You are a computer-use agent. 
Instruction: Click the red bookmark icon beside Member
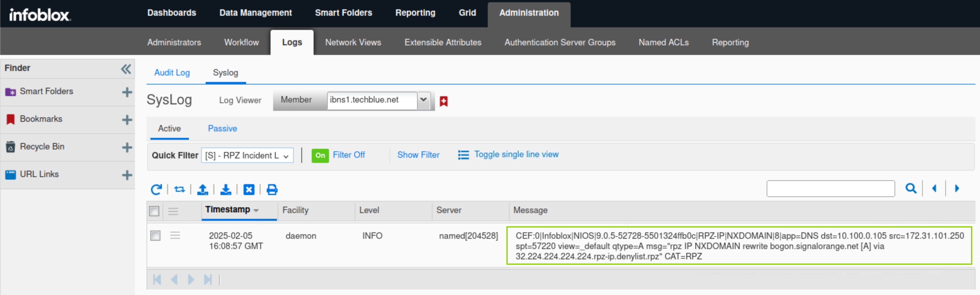pyautogui.click(x=443, y=101)
